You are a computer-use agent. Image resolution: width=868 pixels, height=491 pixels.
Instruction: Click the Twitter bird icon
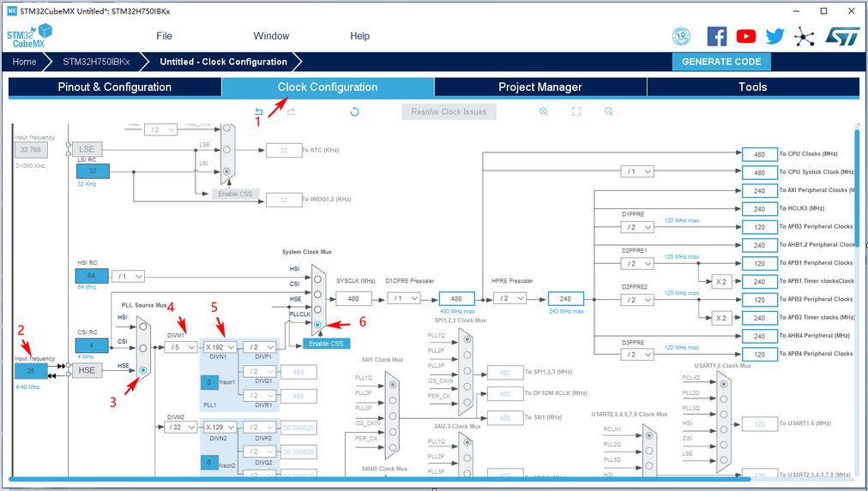click(775, 36)
